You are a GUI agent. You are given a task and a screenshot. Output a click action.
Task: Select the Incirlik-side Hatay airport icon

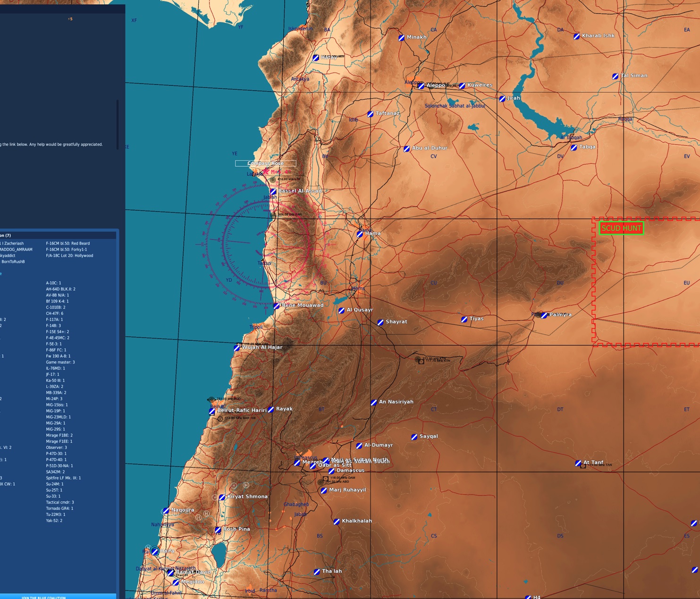(316, 58)
